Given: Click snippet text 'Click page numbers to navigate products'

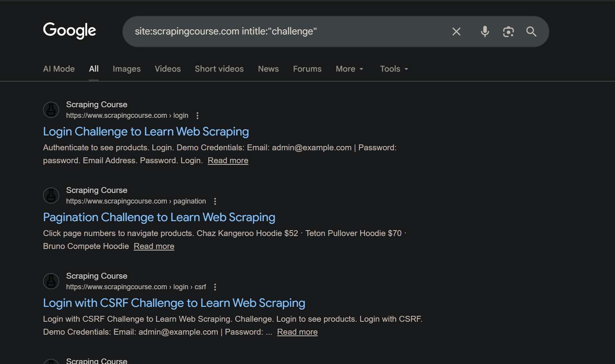Looking at the screenshot, I should pos(119,233).
